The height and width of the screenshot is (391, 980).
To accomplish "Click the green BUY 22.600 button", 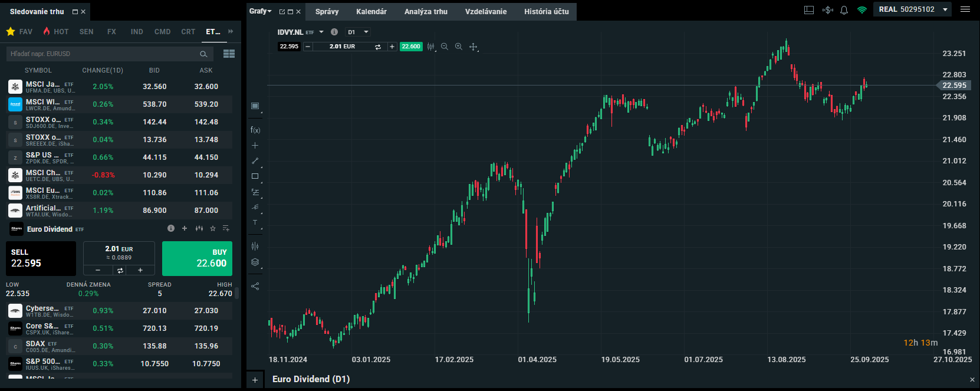I will (197, 258).
